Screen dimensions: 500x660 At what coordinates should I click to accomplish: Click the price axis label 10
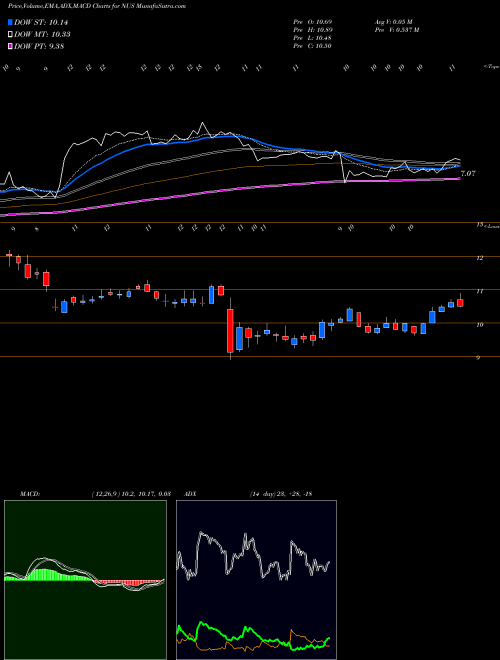[x=479, y=325]
